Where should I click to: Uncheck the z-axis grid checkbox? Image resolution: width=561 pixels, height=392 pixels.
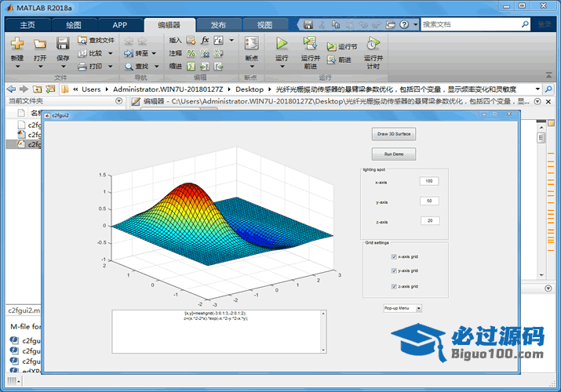click(x=394, y=286)
